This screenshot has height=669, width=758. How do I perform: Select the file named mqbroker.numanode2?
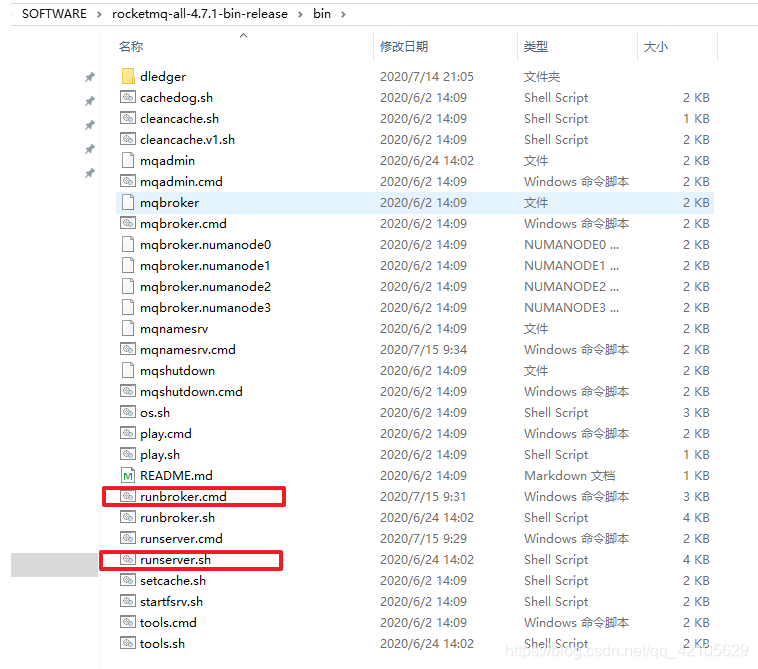[x=205, y=287]
